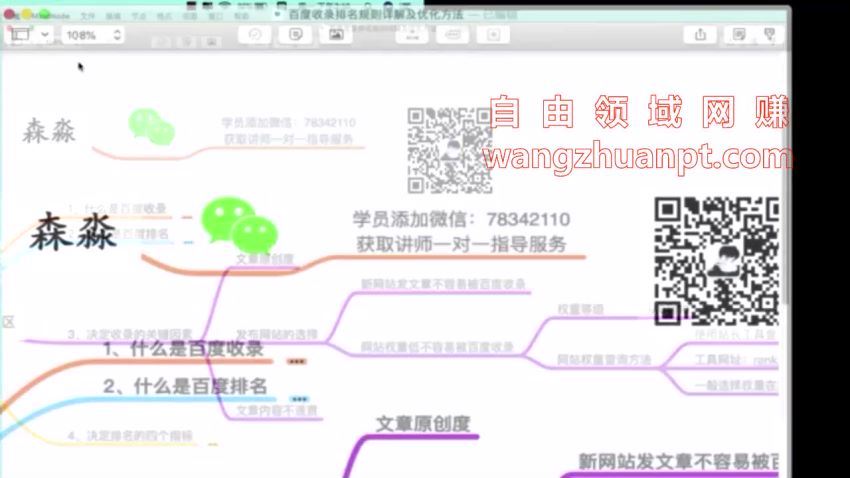
Task: Add a note with the note icon
Action: [295, 35]
